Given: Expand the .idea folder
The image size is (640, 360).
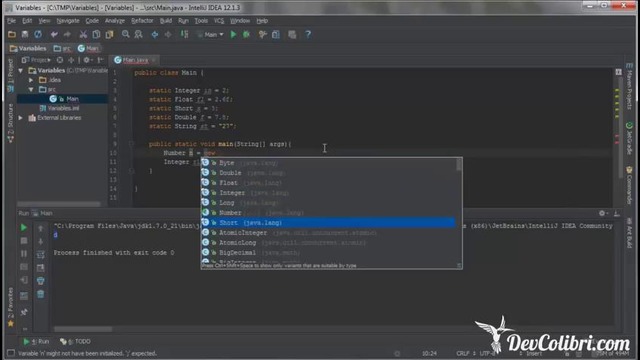Looking at the screenshot, I should point(31,80).
